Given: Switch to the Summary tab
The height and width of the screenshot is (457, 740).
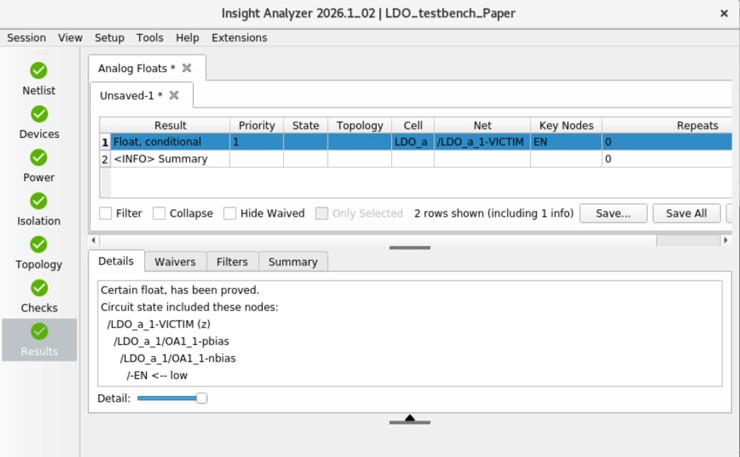Looking at the screenshot, I should (293, 262).
